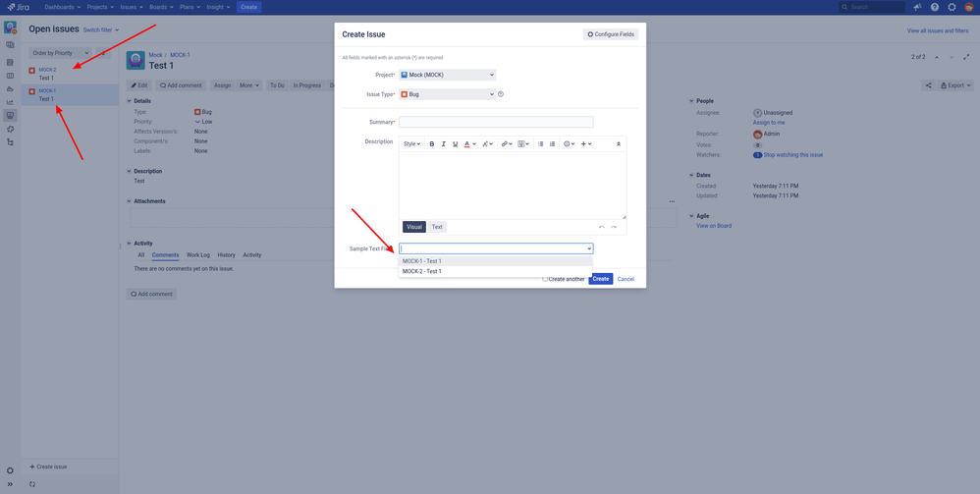The width and height of the screenshot is (980, 494).
Task: Collapse the Details section
Action: click(x=130, y=101)
